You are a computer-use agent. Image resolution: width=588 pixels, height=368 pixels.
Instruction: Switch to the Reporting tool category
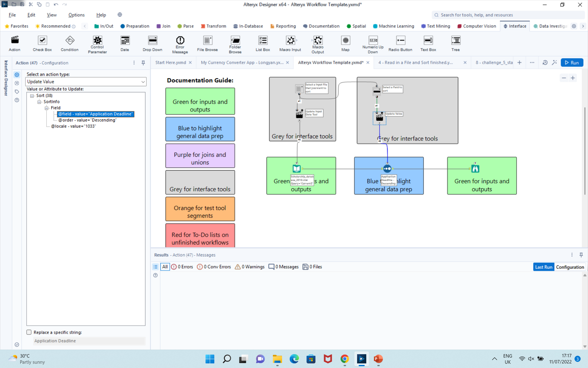click(283, 26)
